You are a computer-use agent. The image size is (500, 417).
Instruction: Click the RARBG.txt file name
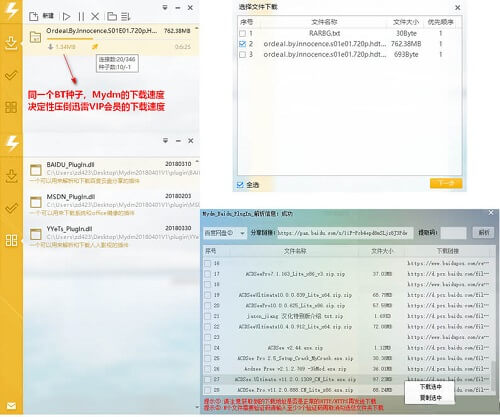(324, 33)
